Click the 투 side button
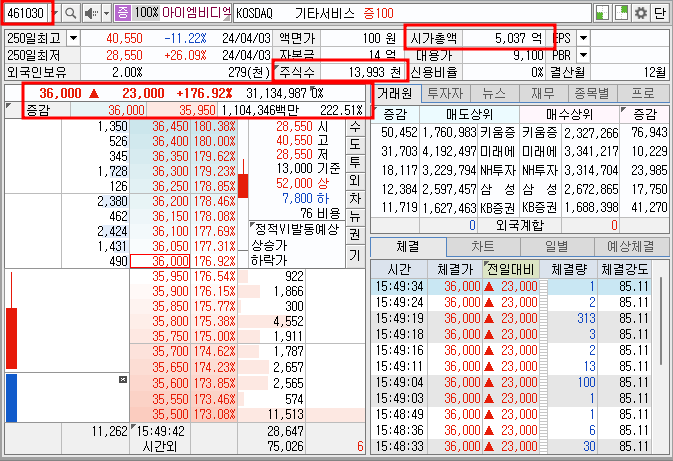 (355, 162)
